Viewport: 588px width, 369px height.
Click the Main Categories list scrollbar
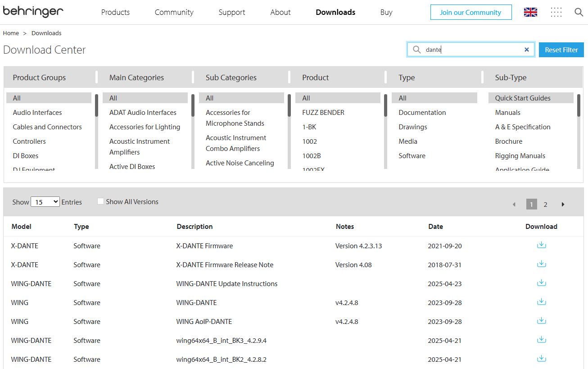[193, 105]
